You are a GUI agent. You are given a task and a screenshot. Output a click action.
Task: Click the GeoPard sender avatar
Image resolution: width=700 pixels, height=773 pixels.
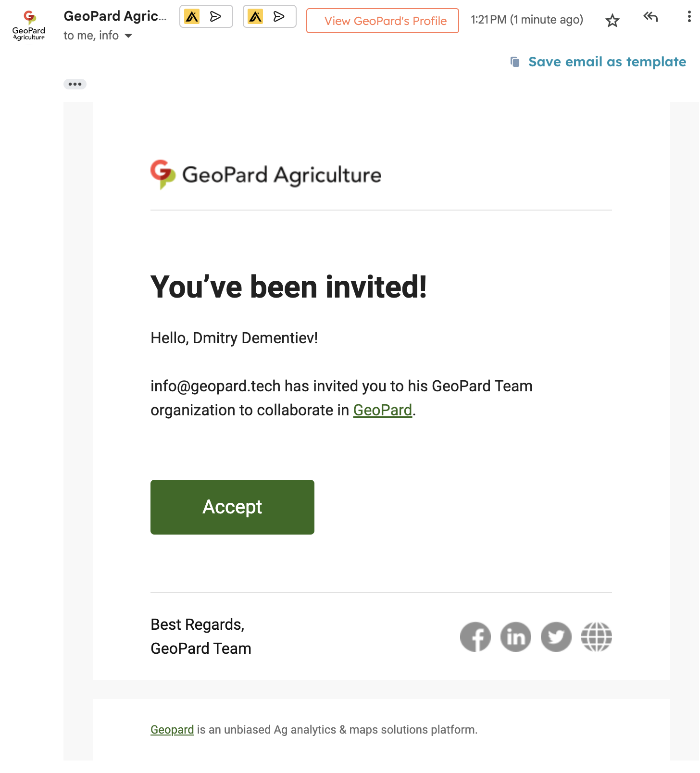coord(29,26)
